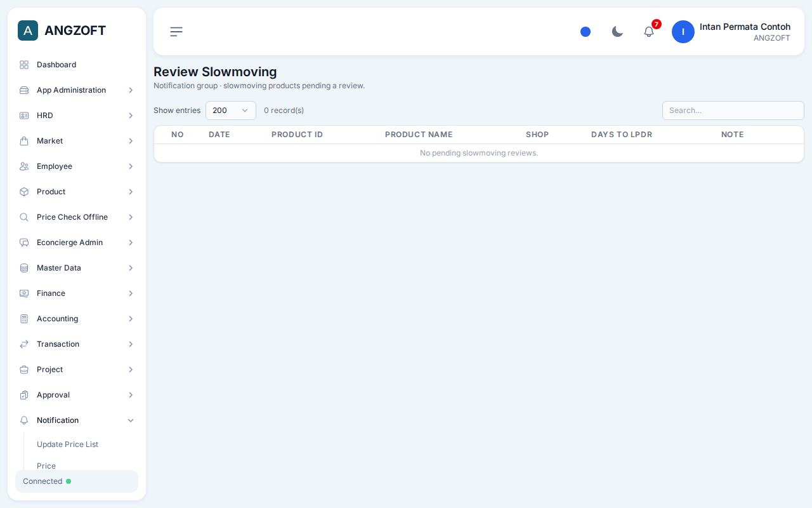The image size is (812, 508).
Task: Open the Update Price List link
Action: [x=67, y=444]
